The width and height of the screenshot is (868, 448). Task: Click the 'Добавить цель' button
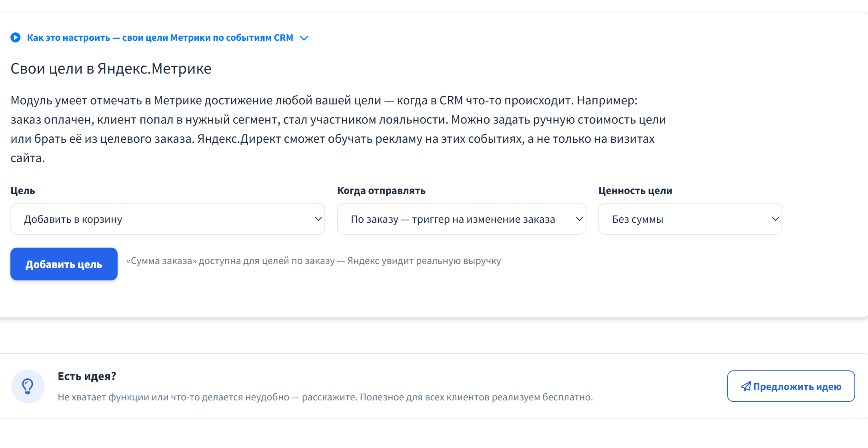coord(64,264)
